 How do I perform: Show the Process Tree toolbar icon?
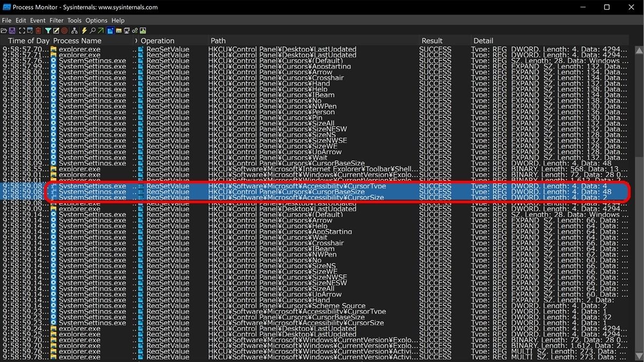click(75, 31)
